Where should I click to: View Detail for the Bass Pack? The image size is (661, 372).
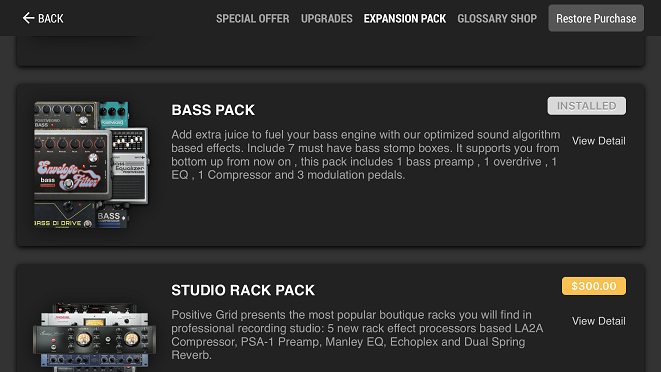(x=598, y=141)
